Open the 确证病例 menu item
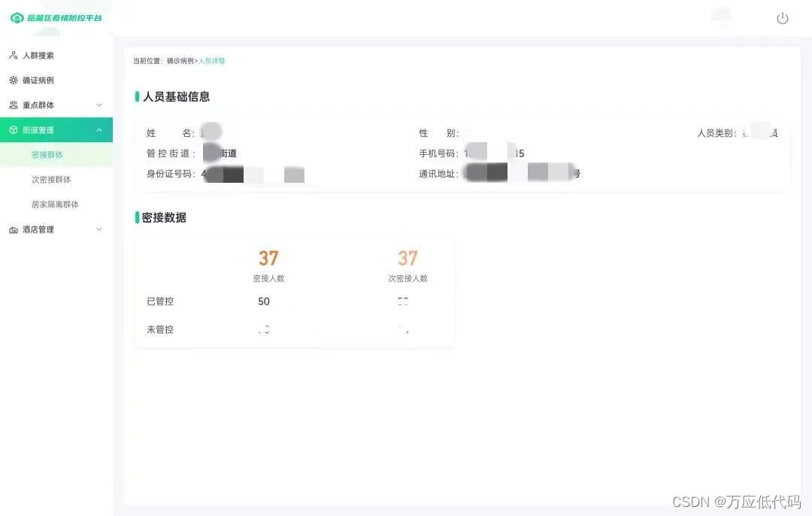The width and height of the screenshot is (812, 516). point(38,80)
